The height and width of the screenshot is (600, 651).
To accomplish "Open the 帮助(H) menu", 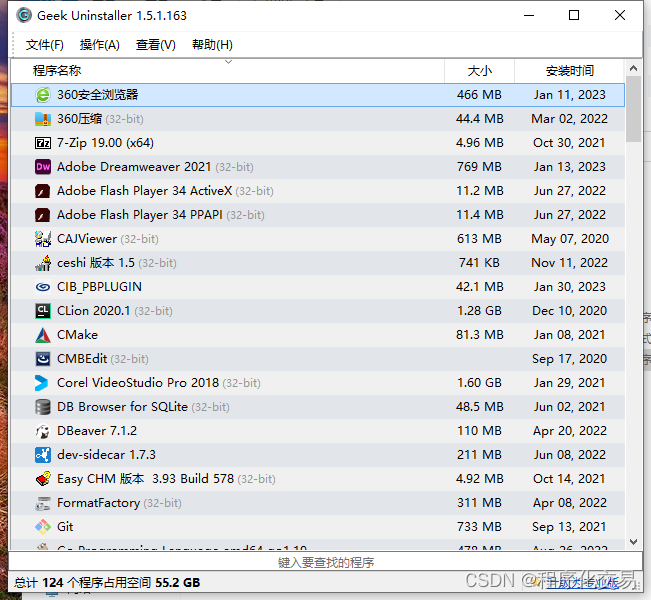I will click(x=212, y=45).
